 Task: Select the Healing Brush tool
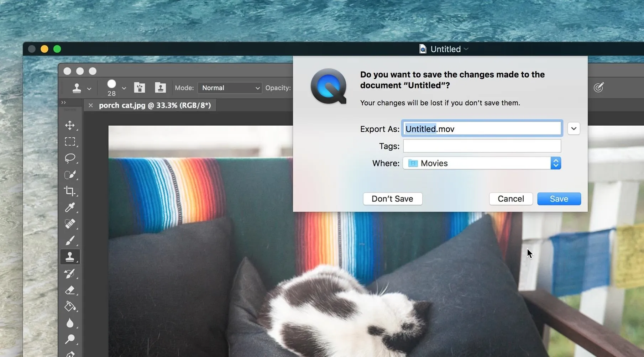[x=70, y=224]
